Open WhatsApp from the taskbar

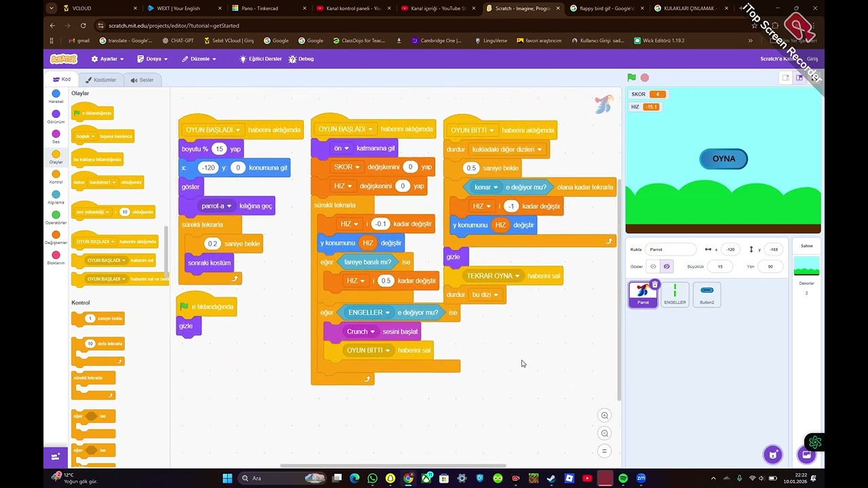click(372, 479)
